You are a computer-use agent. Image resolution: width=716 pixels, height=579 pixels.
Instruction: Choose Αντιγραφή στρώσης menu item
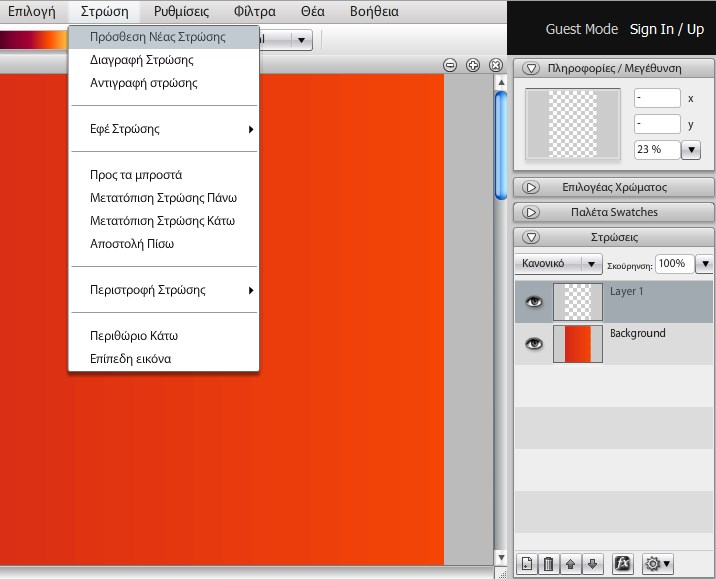click(164, 83)
